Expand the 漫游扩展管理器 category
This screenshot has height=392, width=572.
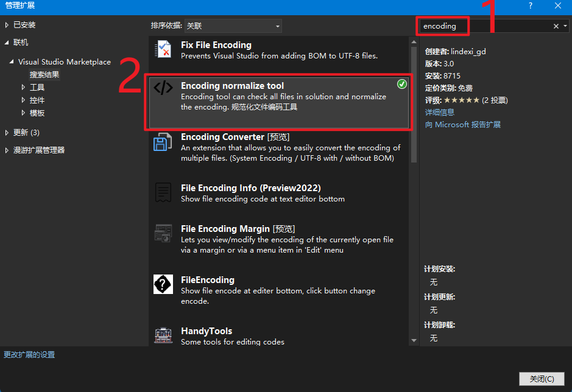click(x=7, y=150)
